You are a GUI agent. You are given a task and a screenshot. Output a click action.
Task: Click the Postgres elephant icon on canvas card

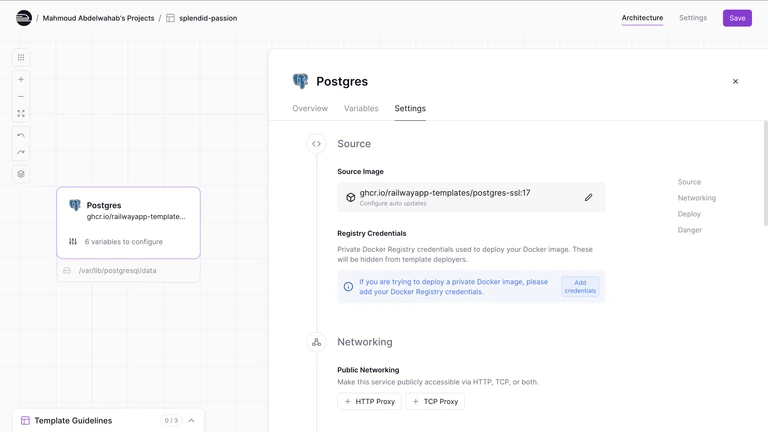75,205
